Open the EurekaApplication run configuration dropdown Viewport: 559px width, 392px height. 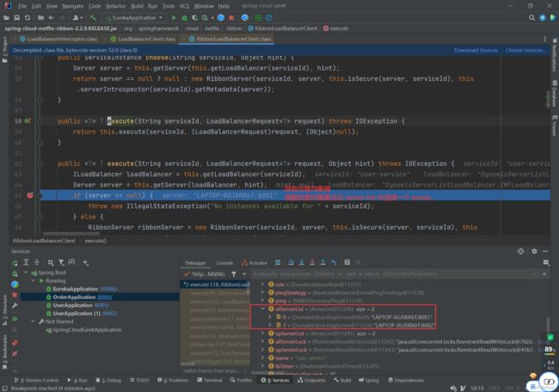[x=133, y=17]
